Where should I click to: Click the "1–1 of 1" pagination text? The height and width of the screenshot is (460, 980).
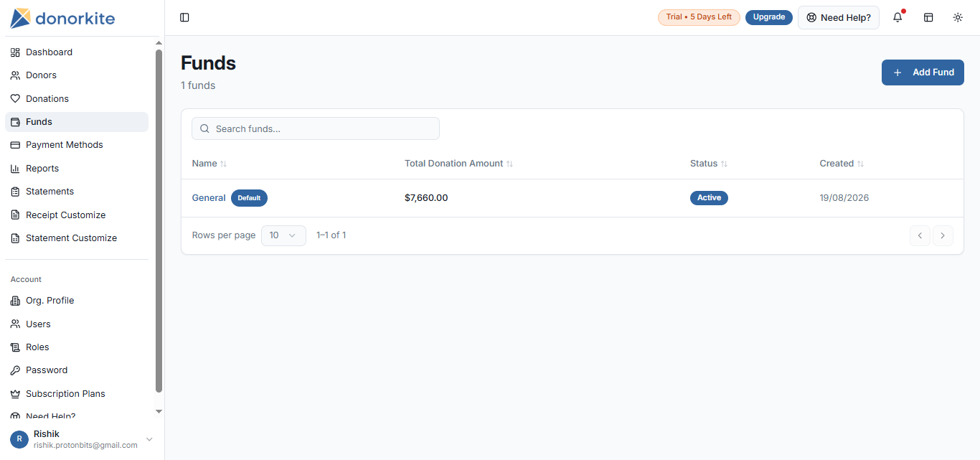click(x=331, y=235)
